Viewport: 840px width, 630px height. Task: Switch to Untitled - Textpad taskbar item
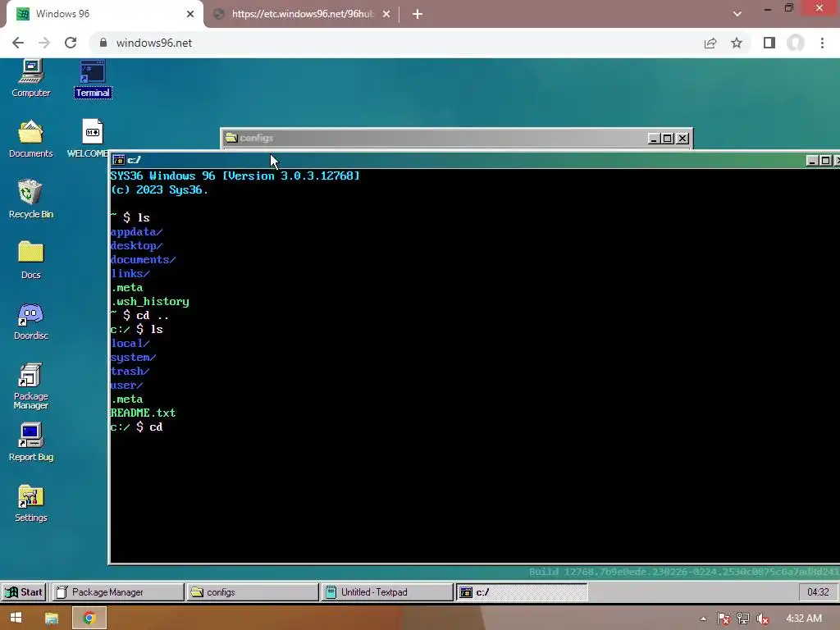387,592
